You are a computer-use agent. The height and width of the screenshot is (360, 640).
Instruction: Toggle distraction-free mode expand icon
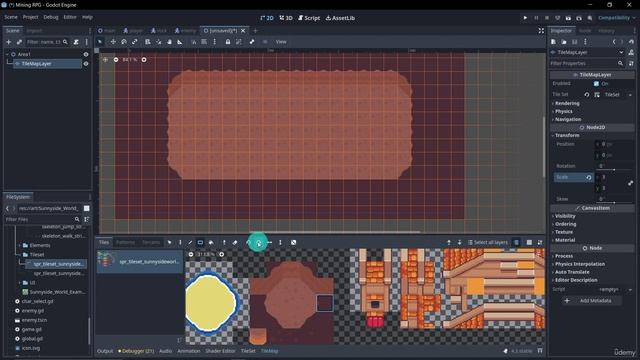pos(541,31)
